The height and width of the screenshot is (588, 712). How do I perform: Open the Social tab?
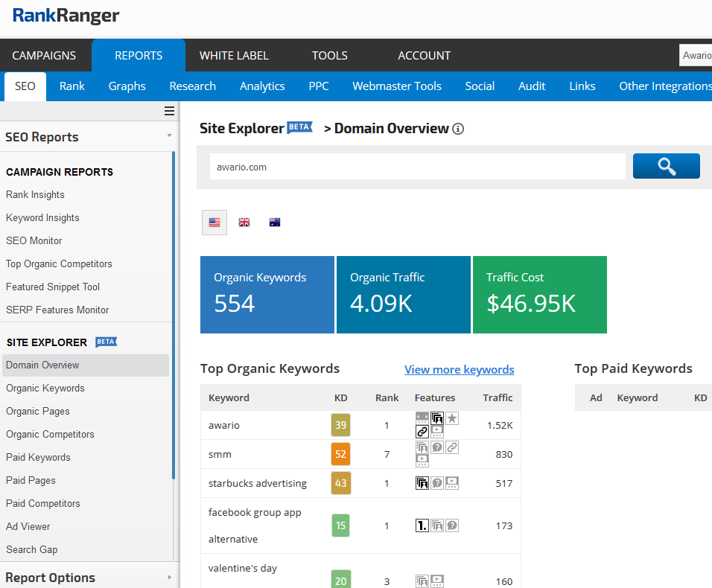click(480, 86)
